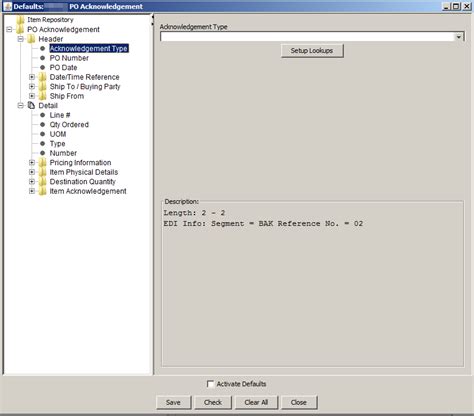The width and height of the screenshot is (474, 416).
Task: Select the PO Number tree item
Action: [x=69, y=58]
